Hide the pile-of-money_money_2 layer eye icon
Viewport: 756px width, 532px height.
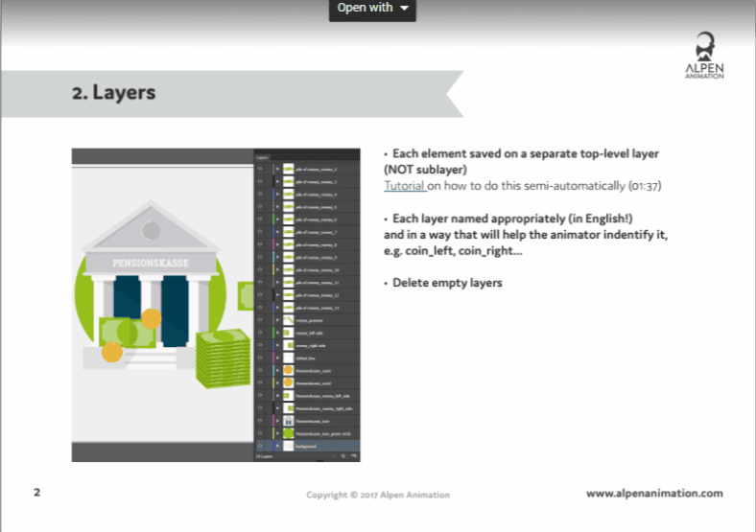click(x=260, y=169)
